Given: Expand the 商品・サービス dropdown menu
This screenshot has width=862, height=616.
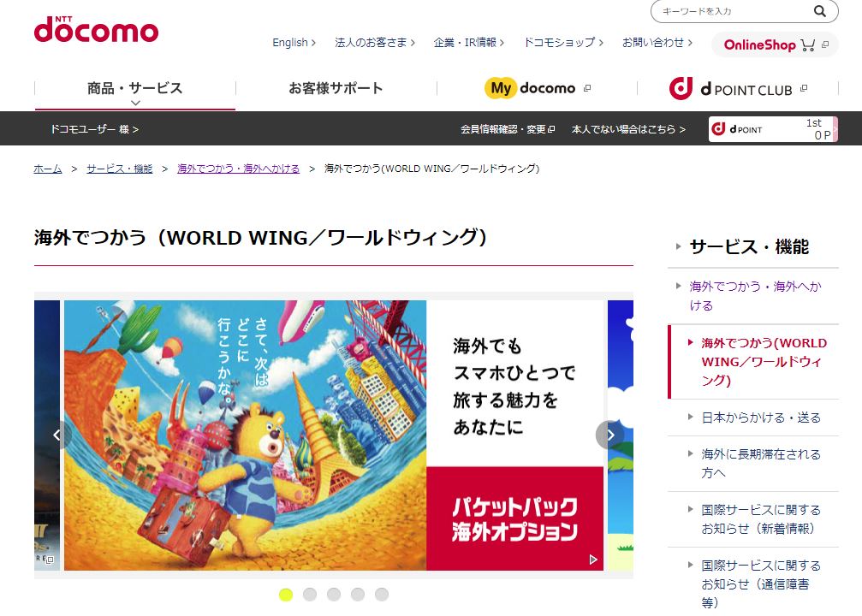Looking at the screenshot, I should (x=135, y=92).
